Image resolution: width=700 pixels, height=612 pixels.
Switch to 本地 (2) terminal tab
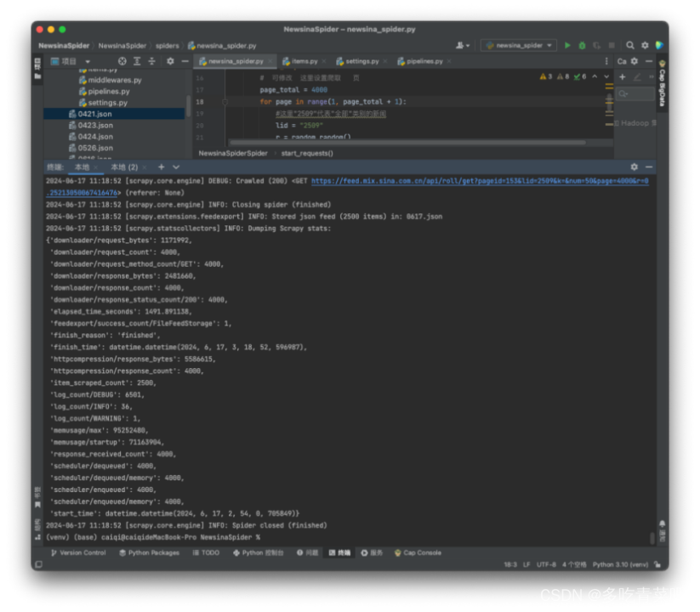124,167
